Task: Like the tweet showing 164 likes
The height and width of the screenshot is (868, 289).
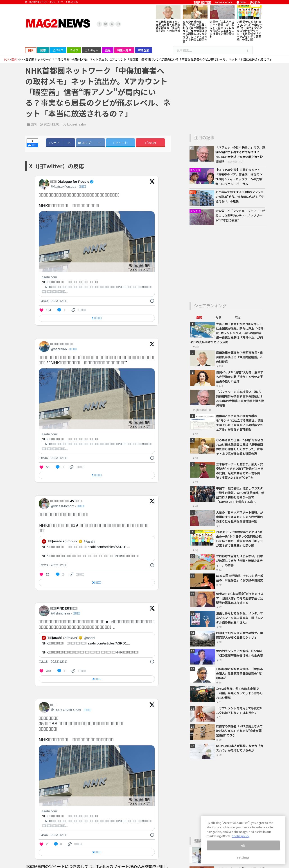Action: (41, 310)
